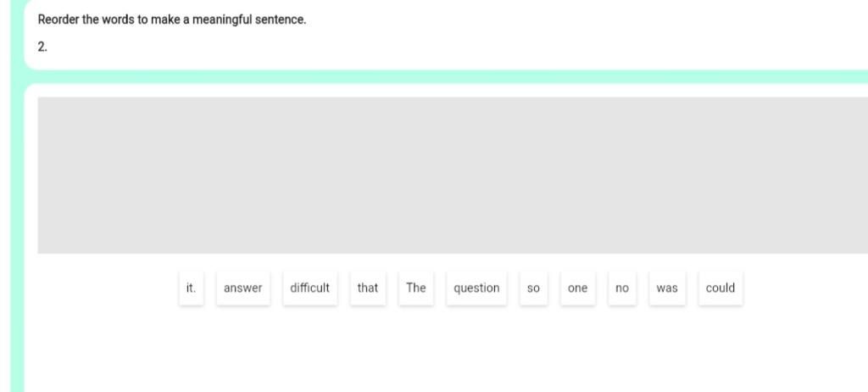Screen dimensions: 868x392
Task: Tap the sentence-ending tile 'it.'
Action: click(x=191, y=288)
